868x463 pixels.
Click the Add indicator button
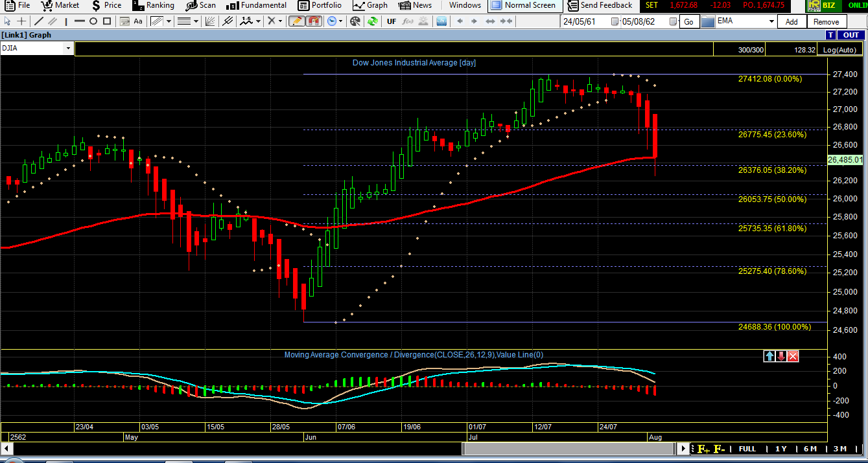[792, 21]
